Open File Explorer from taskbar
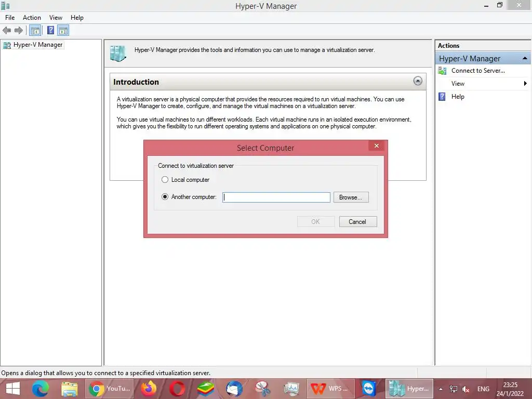The image size is (532, 399). [x=70, y=389]
